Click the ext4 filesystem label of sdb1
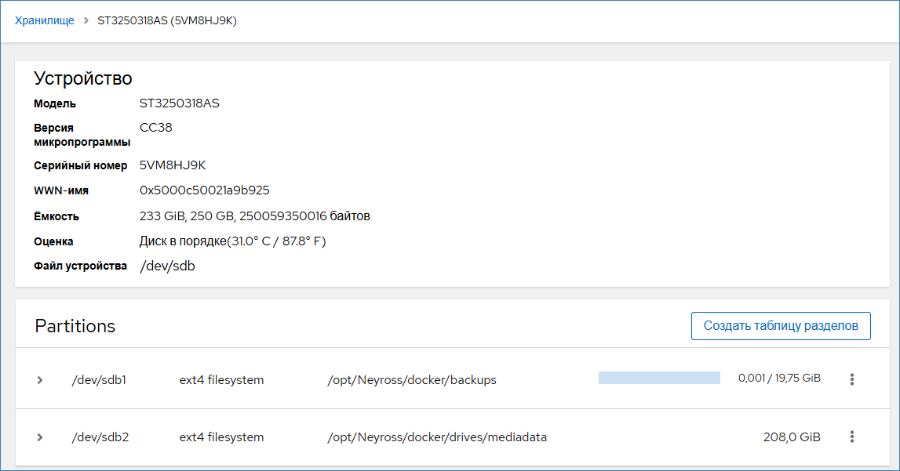 [222, 380]
